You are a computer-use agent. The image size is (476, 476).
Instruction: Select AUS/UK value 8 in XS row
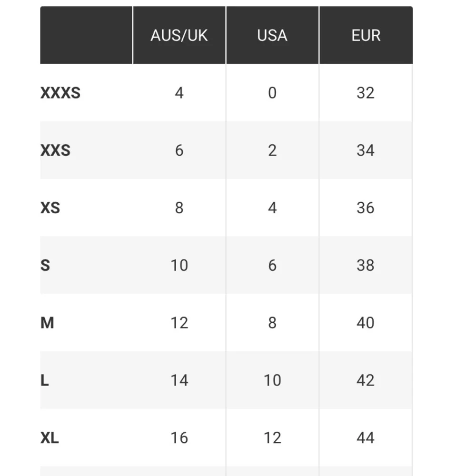point(179,208)
